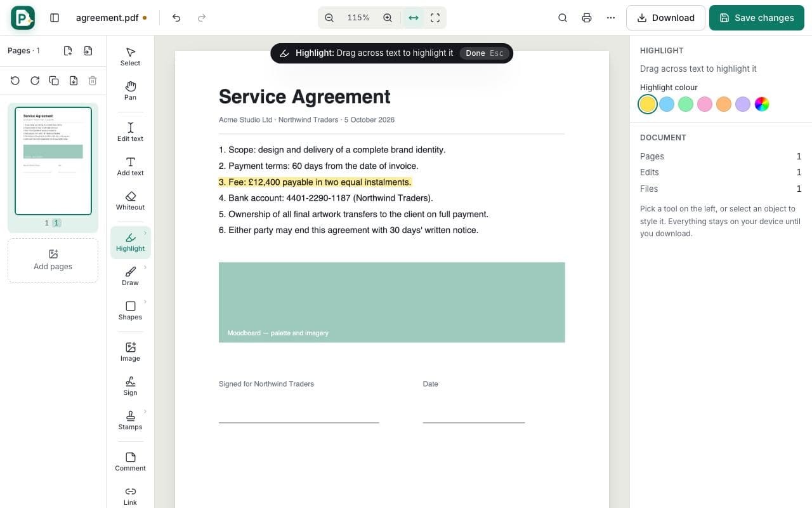Click the Highlight tool in sidebar

coord(130,242)
